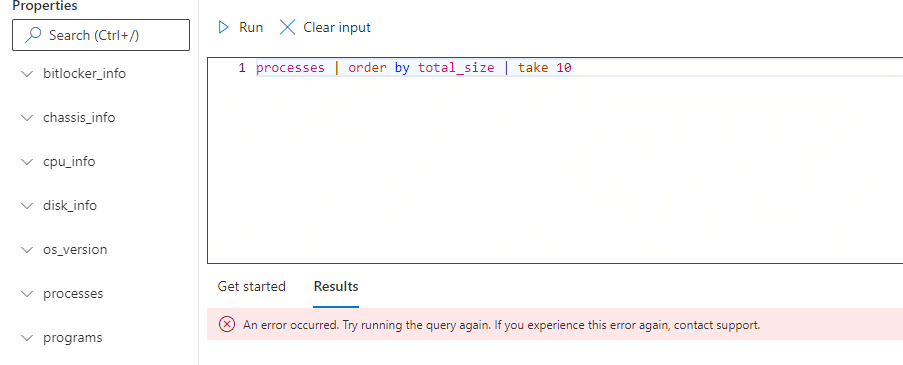
Task: Select the os_version property label
Action: tap(75, 249)
